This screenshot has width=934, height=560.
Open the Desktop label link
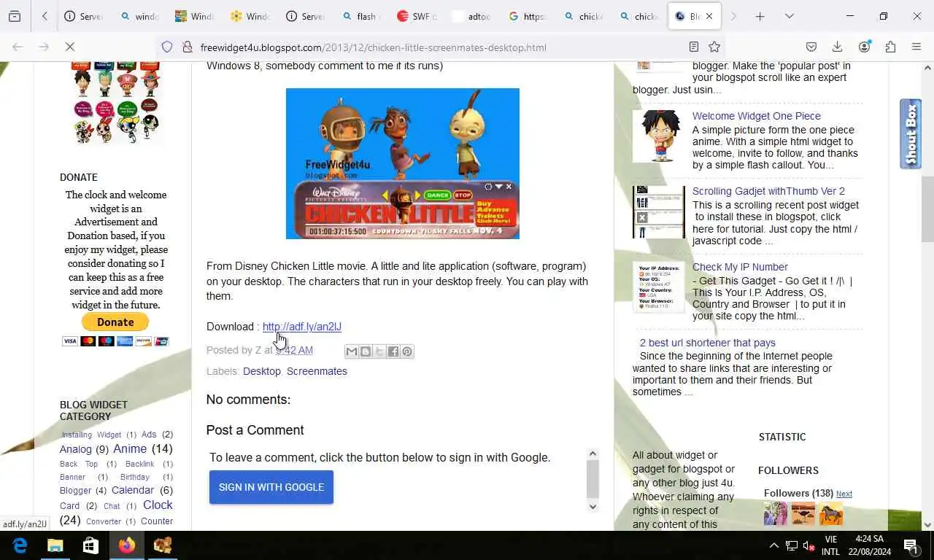(x=262, y=371)
